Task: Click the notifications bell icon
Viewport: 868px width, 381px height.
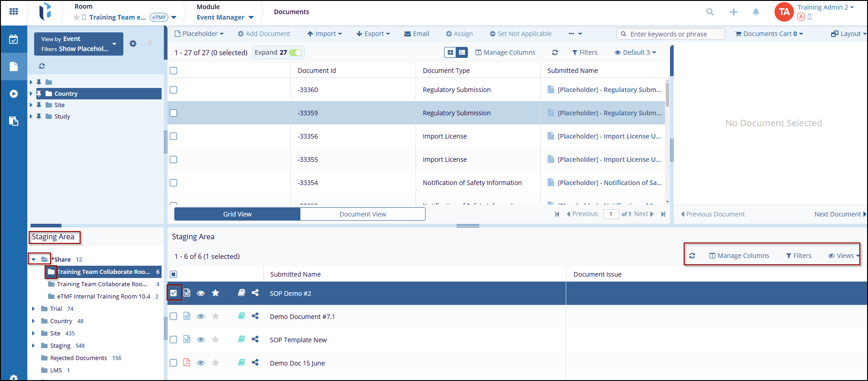Action: (756, 12)
